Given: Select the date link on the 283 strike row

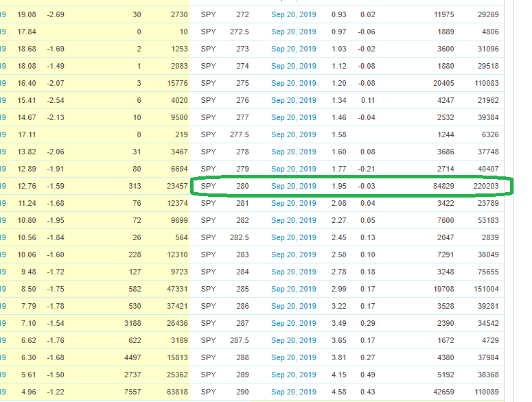Looking at the screenshot, I should tap(293, 255).
